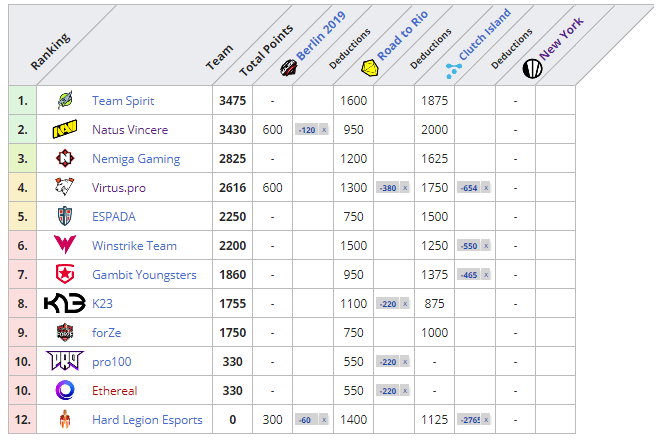
Task: Click the ESPADA shield logo icon
Action: [65, 216]
